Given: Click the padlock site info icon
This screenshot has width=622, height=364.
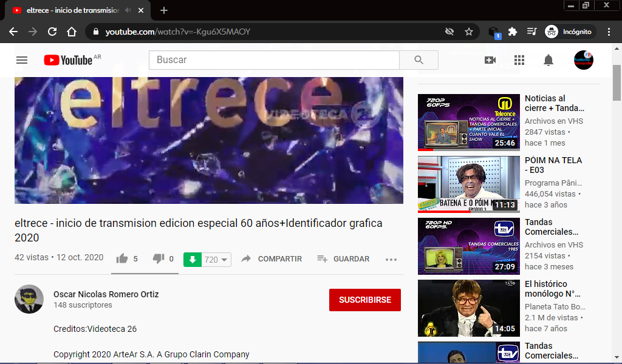Looking at the screenshot, I should 95,32.
